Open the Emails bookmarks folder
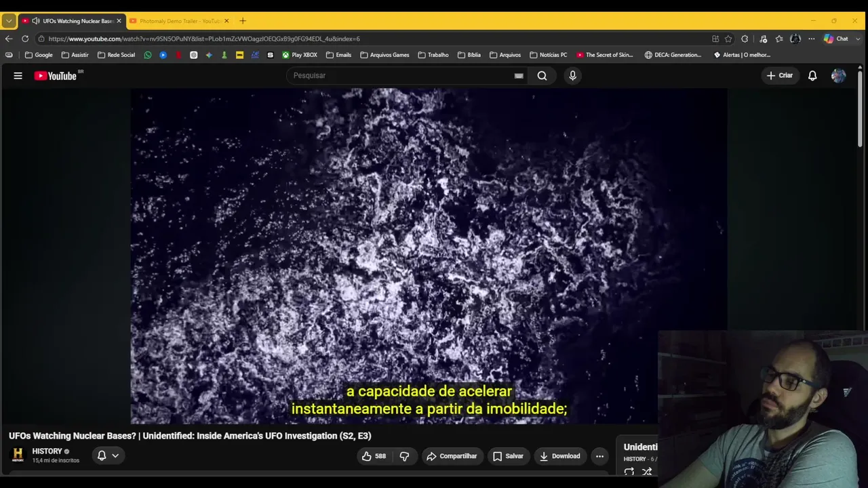 [x=338, y=55]
